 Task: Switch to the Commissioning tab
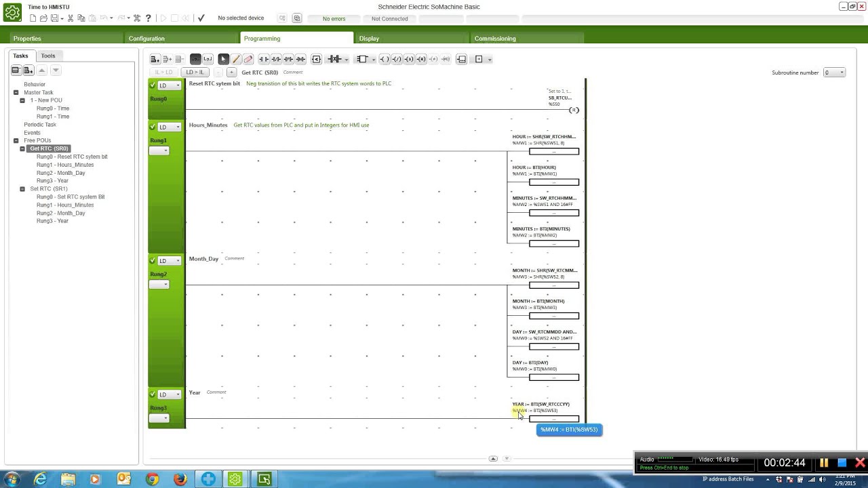click(x=528, y=39)
